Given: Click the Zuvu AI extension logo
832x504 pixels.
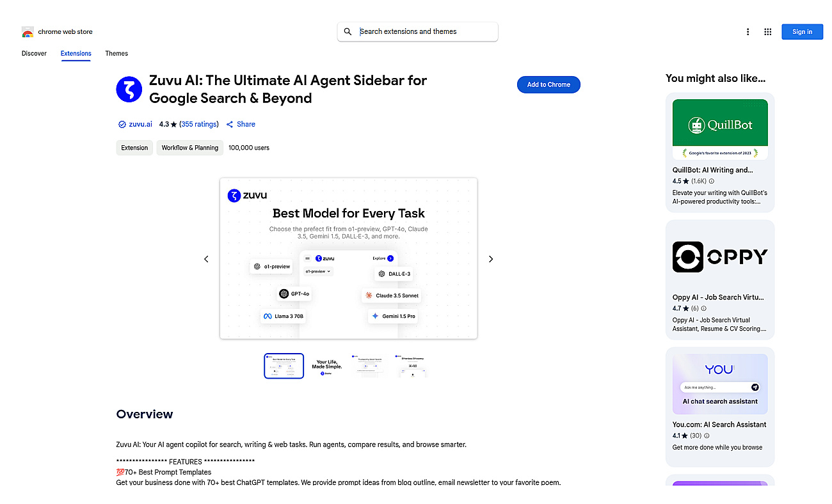Looking at the screenshot, I should (x=129, y=89).
